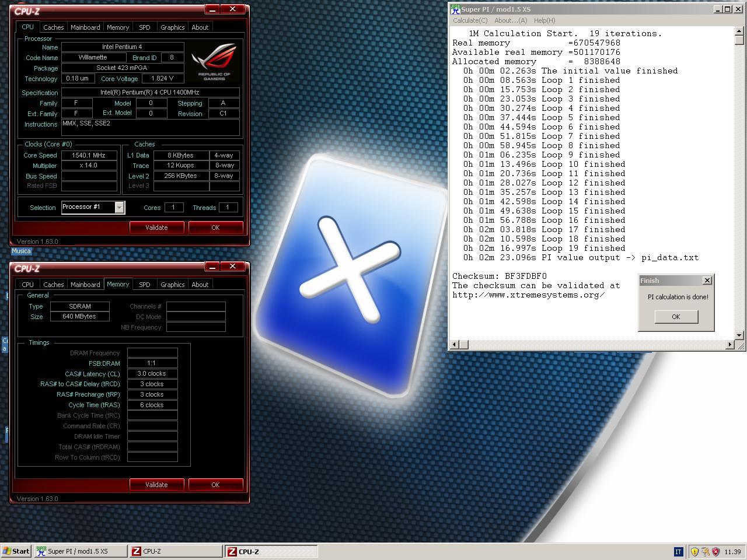Switch to CPU tab in bottom CPU-Z window

pos(27,285)
